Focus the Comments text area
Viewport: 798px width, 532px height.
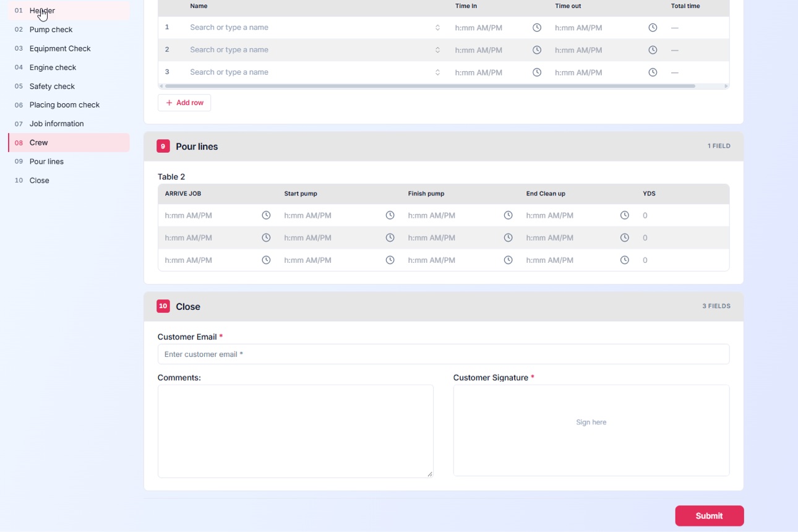point(296,431)
